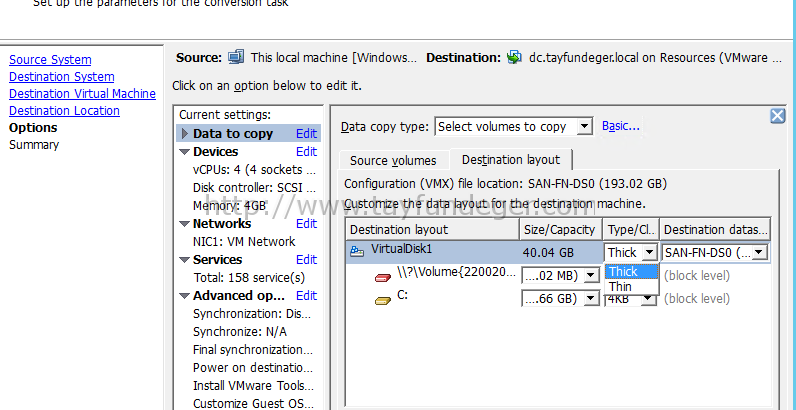Click the yellow C: volume icon
796x410 pixels.
tap(383, 301)
